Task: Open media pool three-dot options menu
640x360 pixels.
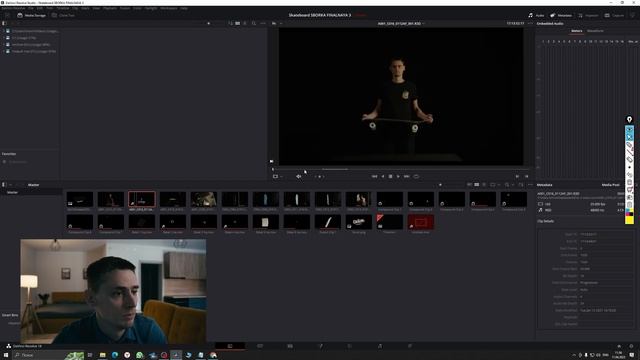Action: [530, 185]
